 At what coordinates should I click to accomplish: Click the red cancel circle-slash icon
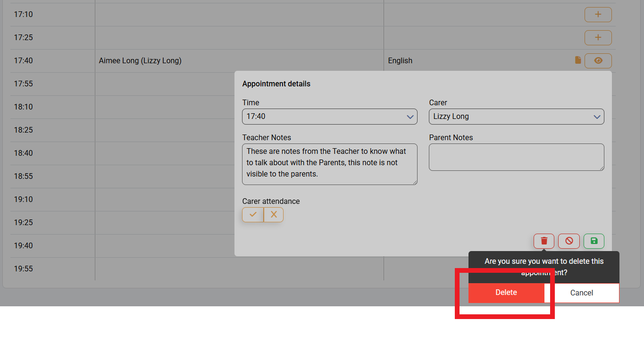click(x=569, y=241)
